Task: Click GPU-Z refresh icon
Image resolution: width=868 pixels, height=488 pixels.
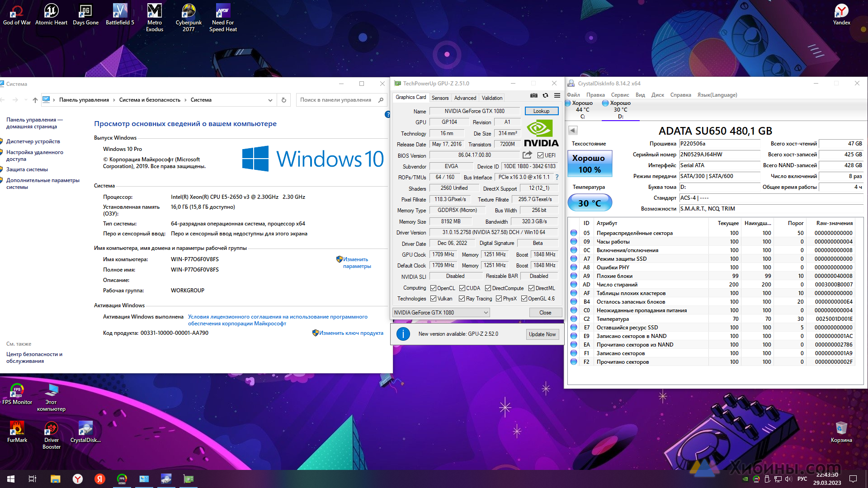Action: tap(546, 96)
